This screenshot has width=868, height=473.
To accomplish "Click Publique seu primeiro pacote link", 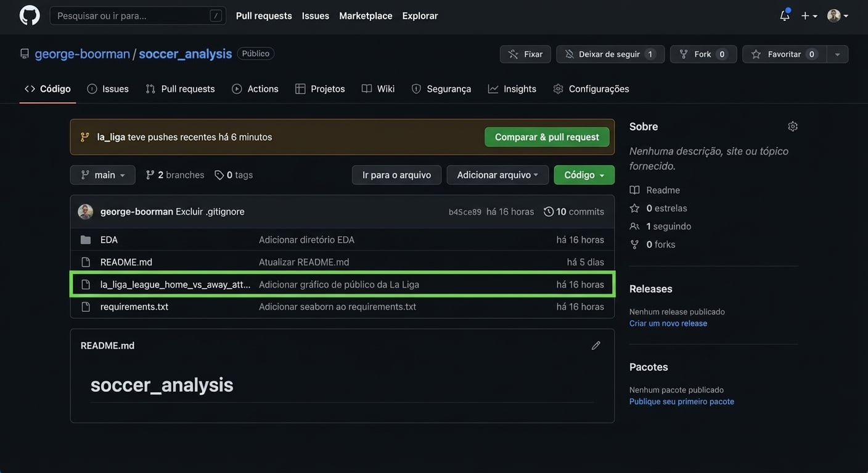I will tap(682, 402).
